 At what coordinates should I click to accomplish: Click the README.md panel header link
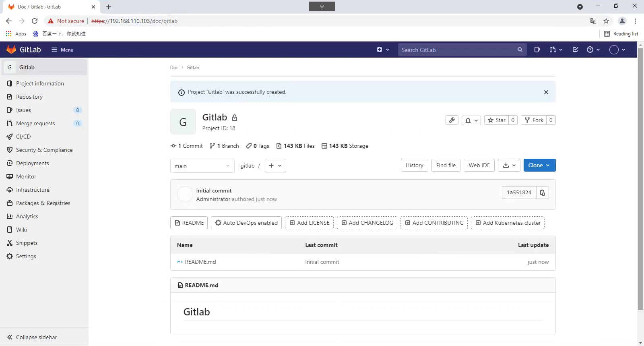[x=202, y=285]
